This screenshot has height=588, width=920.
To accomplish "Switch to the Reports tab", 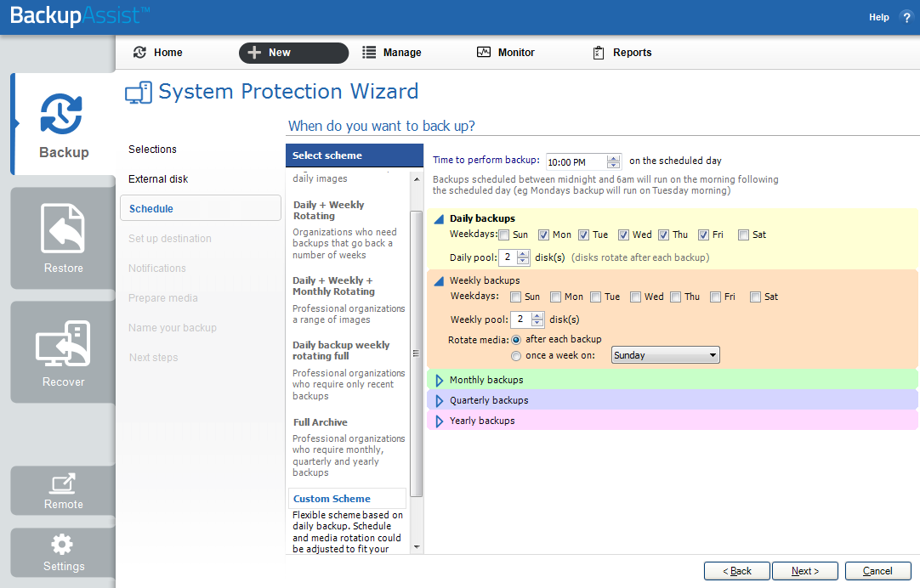I will 622,52.
